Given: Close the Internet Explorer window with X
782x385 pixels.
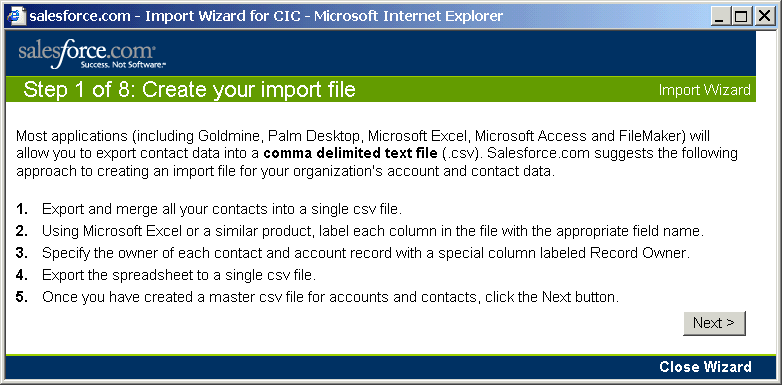Looking at the screenshot, I should click(763, 17).
